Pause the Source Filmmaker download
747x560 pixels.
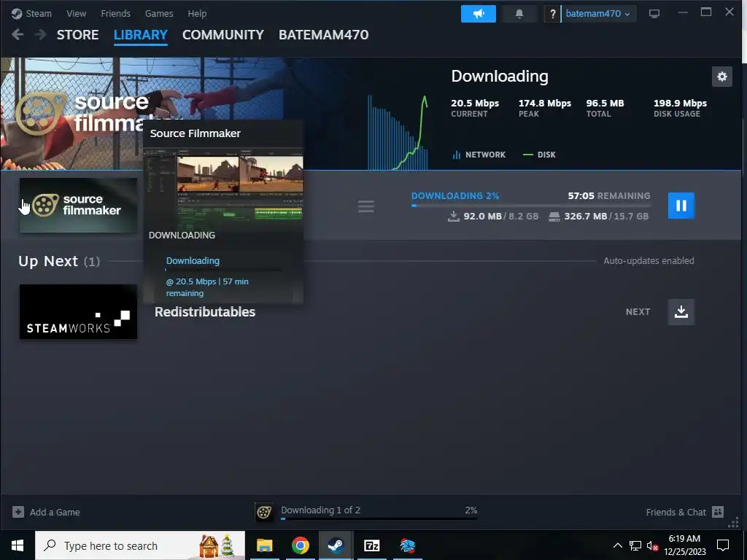[x=681, y=206]
